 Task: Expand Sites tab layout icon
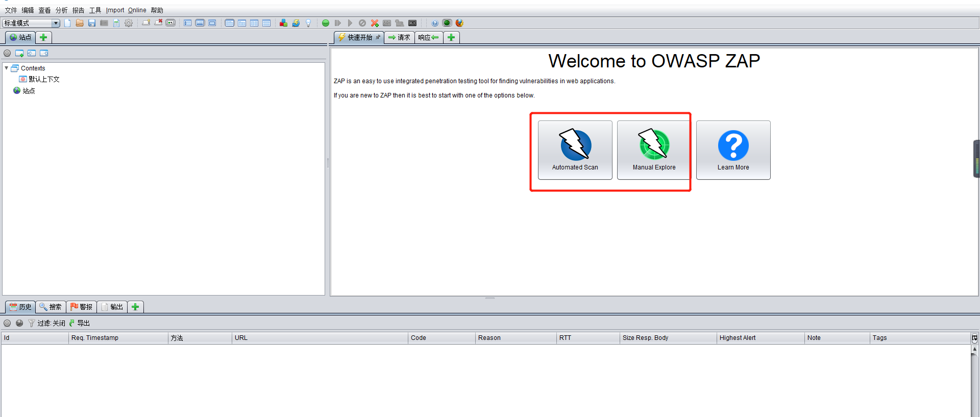click(x=188, y=23)
